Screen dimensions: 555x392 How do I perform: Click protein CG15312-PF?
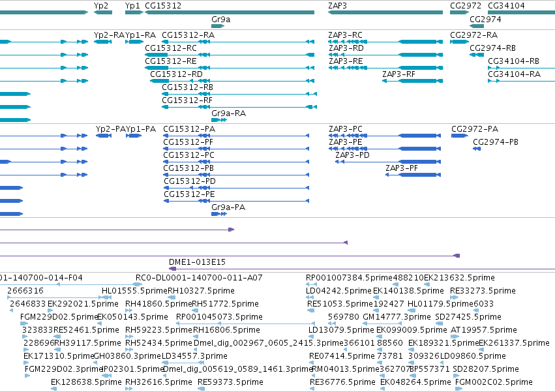(x=188, y=142)
